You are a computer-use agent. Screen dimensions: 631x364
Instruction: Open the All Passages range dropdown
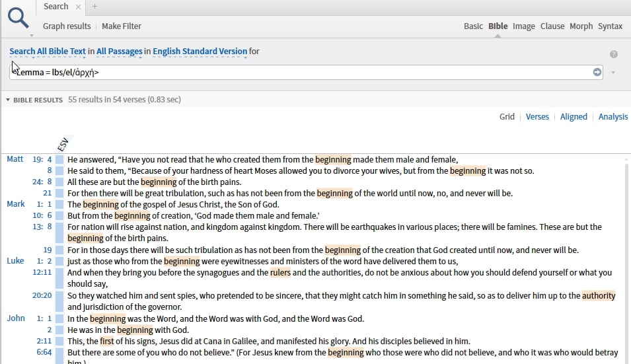tap(119, 52)
